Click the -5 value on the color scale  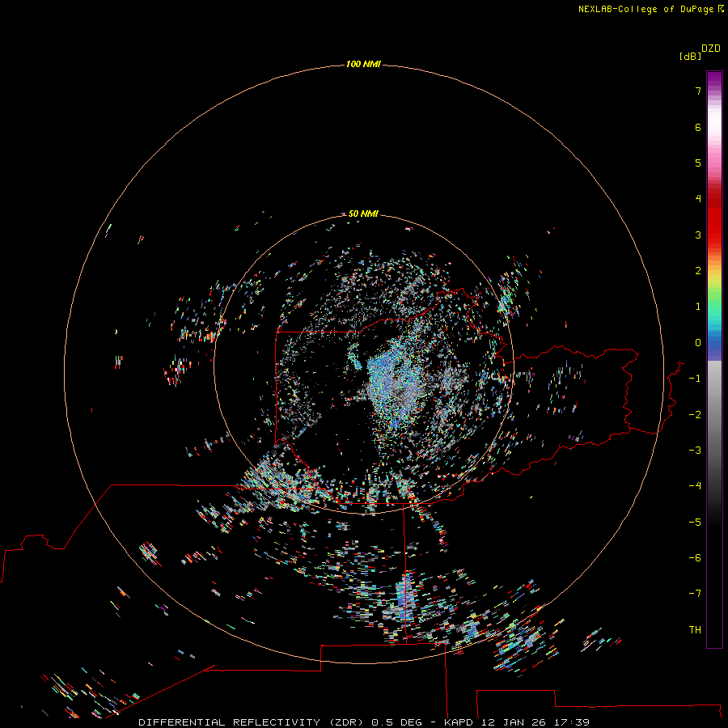(695, 523)
